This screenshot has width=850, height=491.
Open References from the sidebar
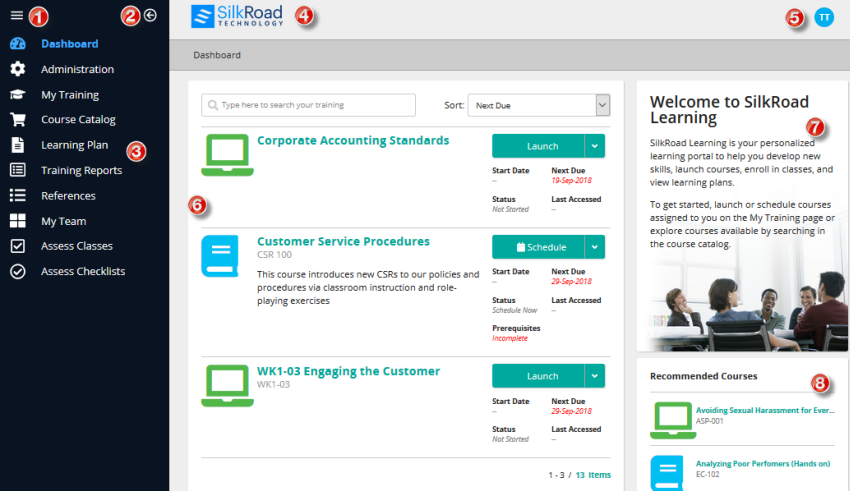pyautogui.click(x=68, y=196)
